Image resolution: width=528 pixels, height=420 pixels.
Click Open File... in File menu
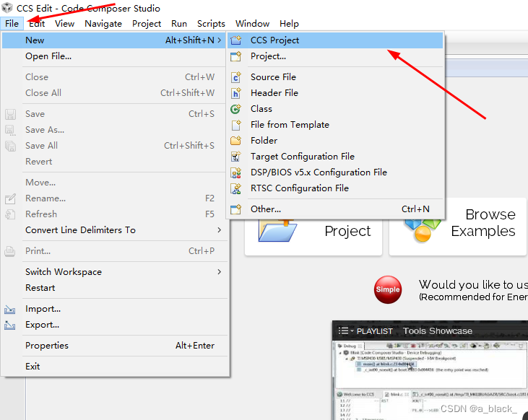(x=115, y=56)
